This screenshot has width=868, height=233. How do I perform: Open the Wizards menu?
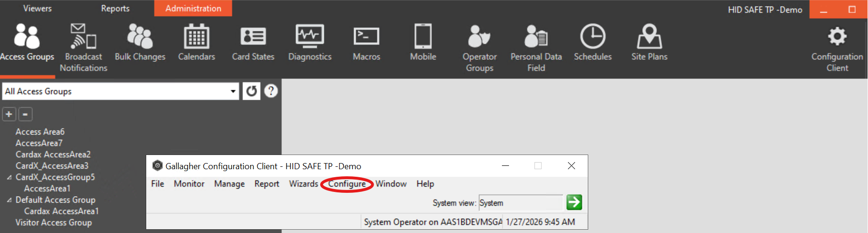click(304, 184)
